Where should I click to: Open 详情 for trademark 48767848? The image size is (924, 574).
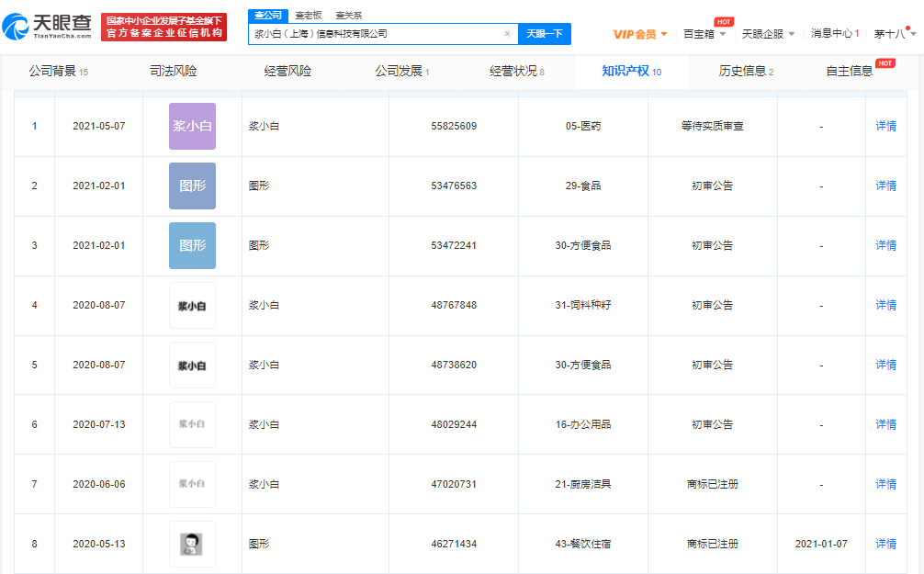click(885, 305)
